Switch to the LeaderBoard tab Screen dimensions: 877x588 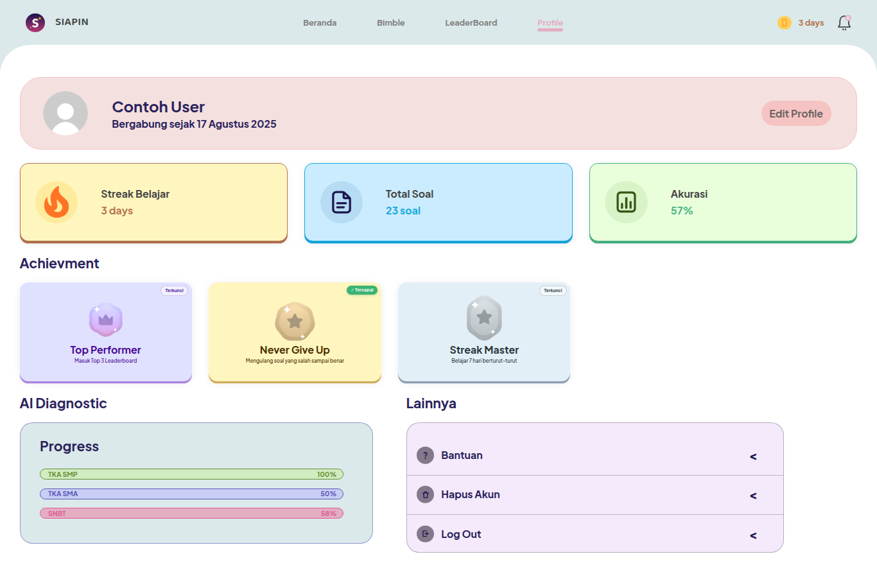471,22
